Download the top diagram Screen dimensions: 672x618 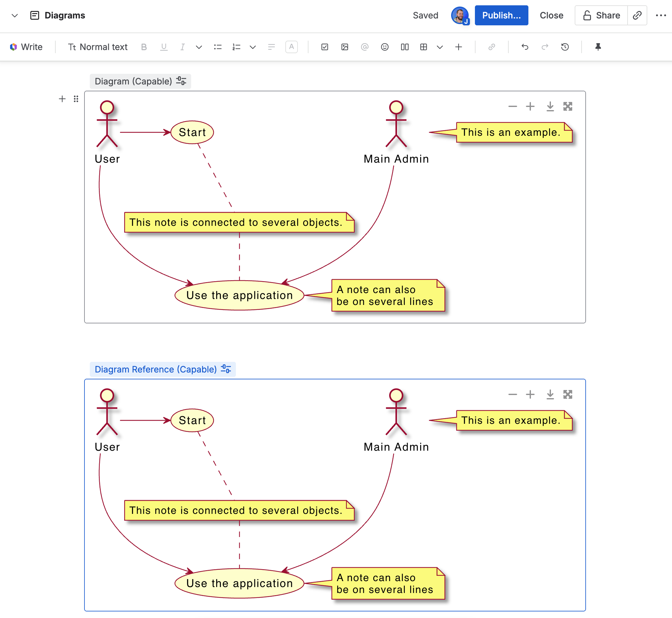(550, 107)
